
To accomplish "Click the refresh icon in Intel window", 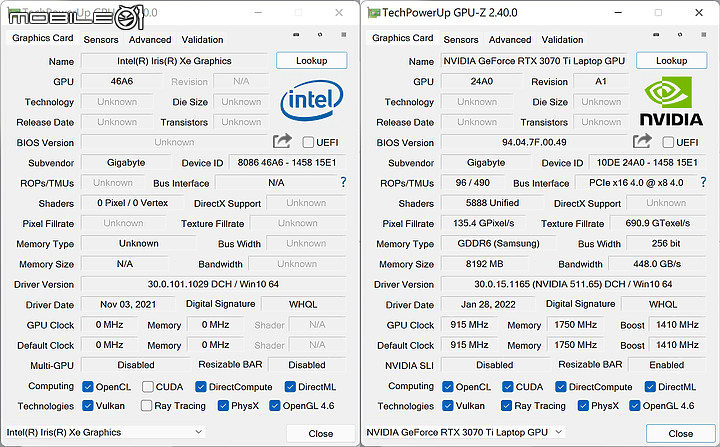I will (x=320, y=34).
